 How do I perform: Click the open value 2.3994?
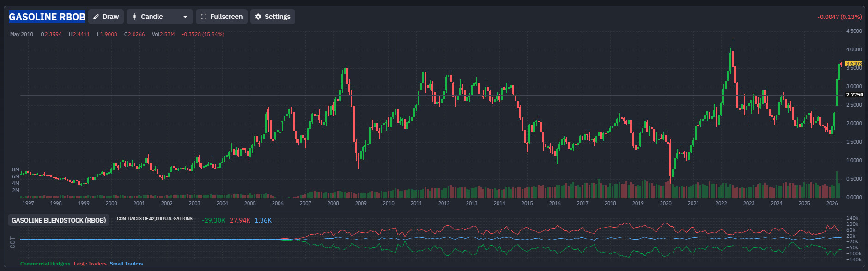[53, 34]
